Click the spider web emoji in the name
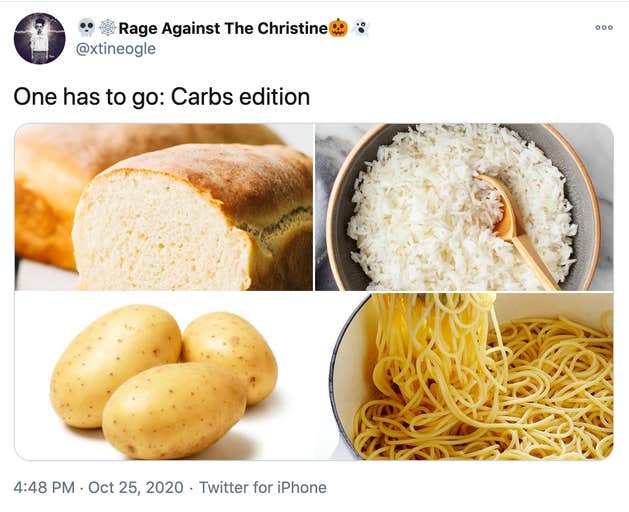The image size is (629, 512). [107, 28]
